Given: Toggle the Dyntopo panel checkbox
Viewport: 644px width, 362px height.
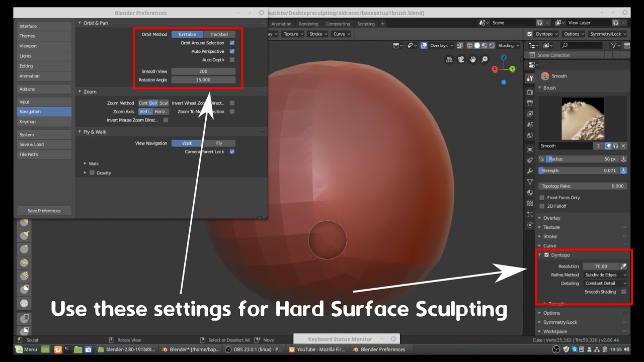Looking at the screenshot, I should click(546, 255).
